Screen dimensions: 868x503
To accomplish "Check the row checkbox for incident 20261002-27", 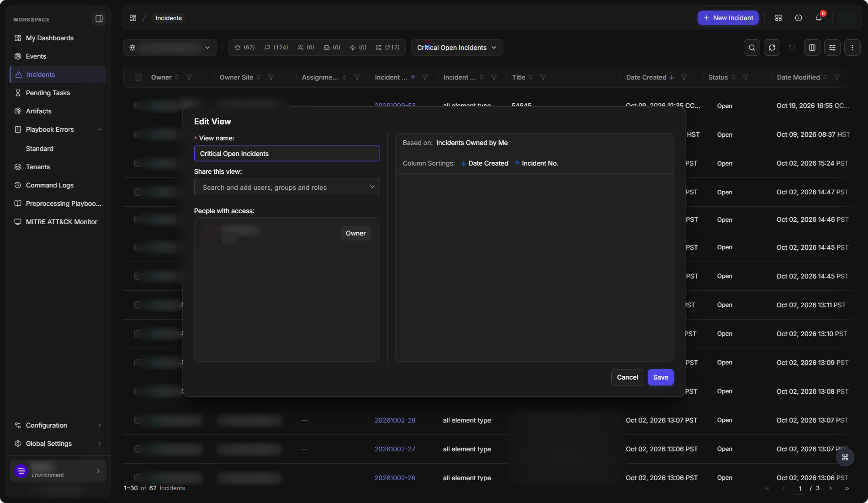I will tap(138, 449).
